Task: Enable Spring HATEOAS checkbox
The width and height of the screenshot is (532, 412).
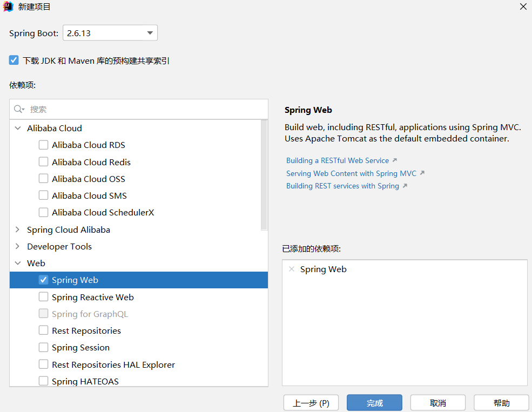Action: [43, 381]
